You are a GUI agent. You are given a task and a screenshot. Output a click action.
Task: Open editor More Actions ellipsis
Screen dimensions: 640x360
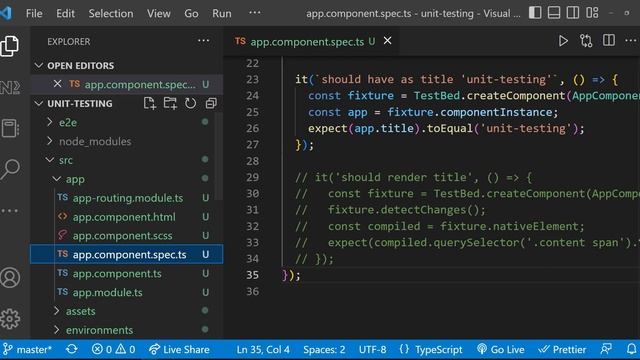point(631,40)
